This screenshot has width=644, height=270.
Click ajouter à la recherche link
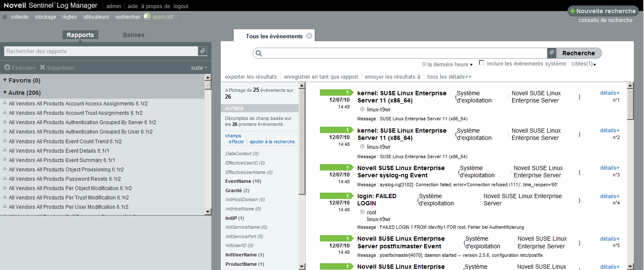click(272, 142)
